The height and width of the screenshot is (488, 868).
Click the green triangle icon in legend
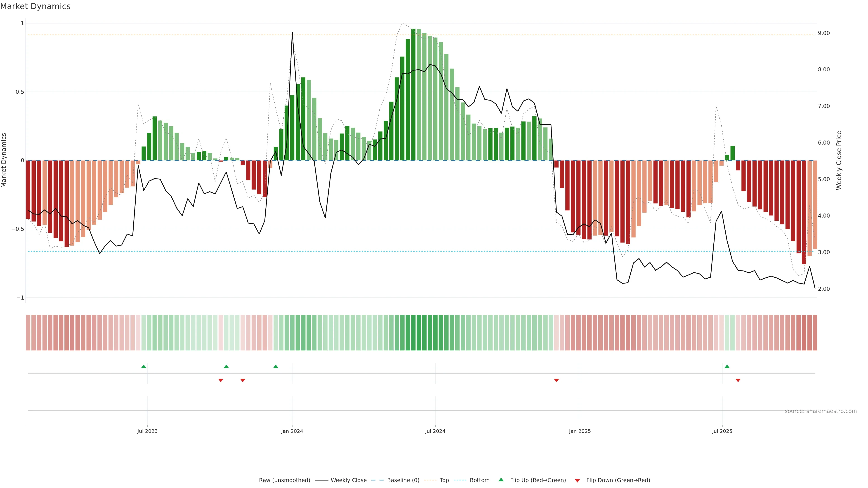tap(501, 480)
